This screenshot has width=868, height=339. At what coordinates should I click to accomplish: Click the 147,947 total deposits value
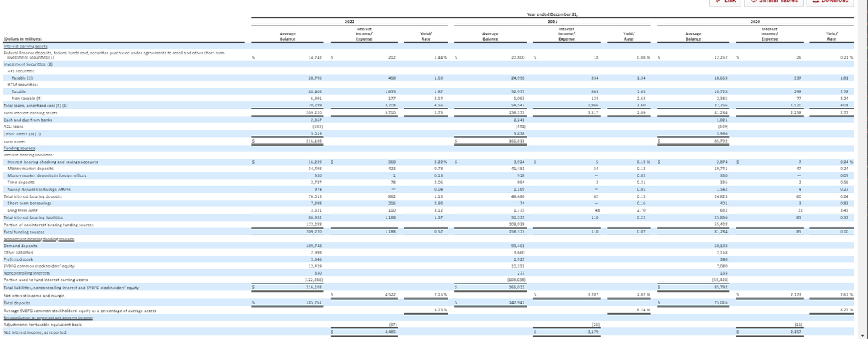[x=516, y=302]
